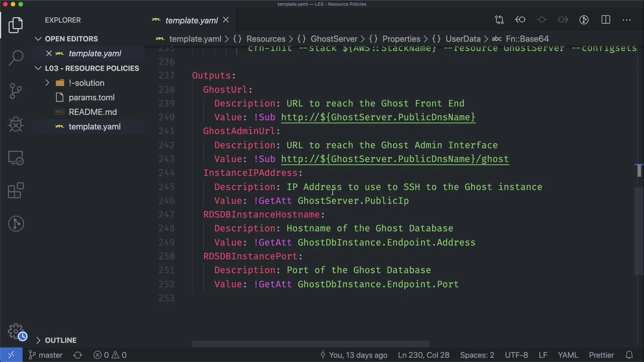This screenshot has height=362, width=644.
Task: Open the Source Control view
Action: (x=16, y=91)
